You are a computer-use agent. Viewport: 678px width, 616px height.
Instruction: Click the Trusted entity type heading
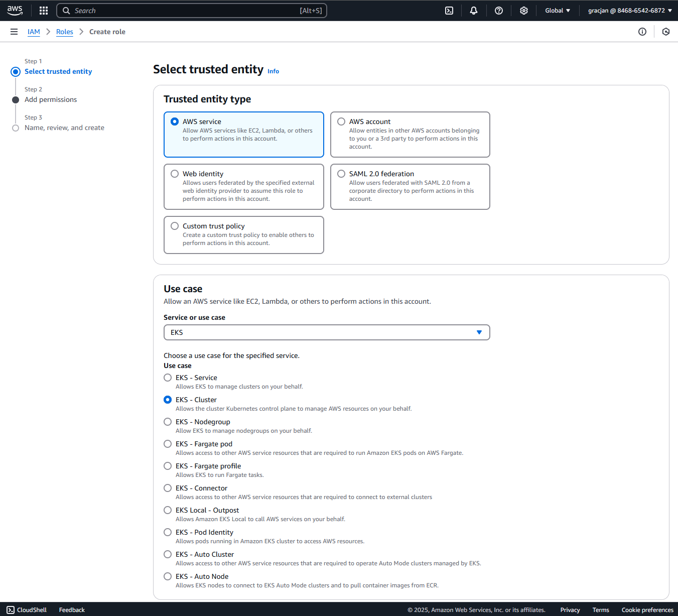pyautogui.click(x=207, y=99)
